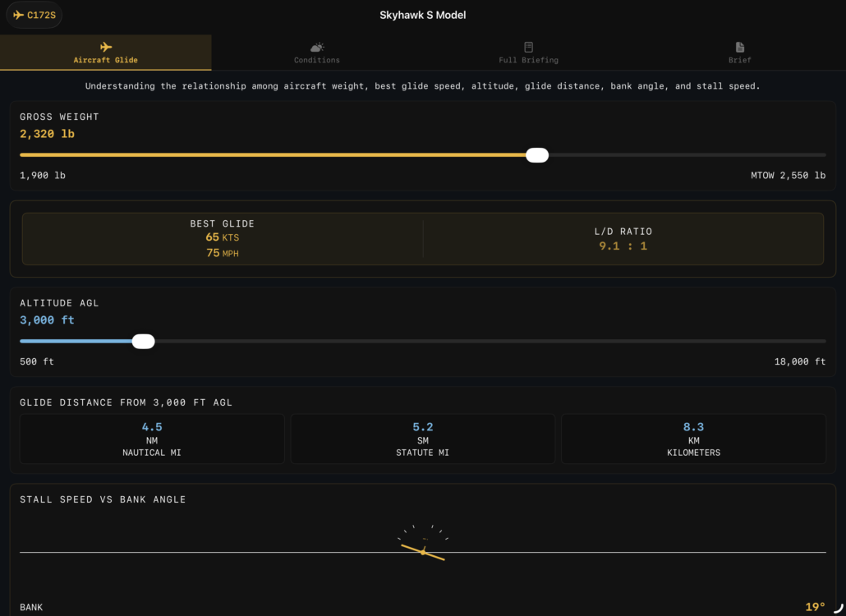Click the Skyhawk S Model title
Screen dimensions: 846x616
point(422,15)
